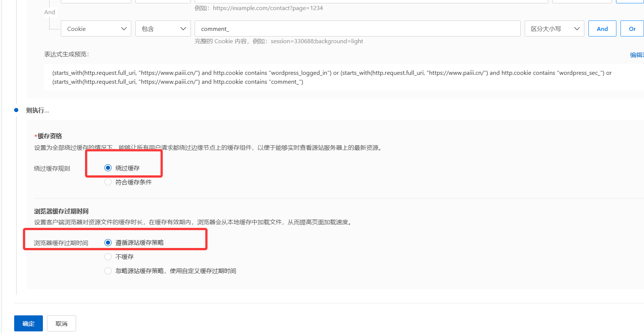Click the And button to add condition

tap(602, 29)
